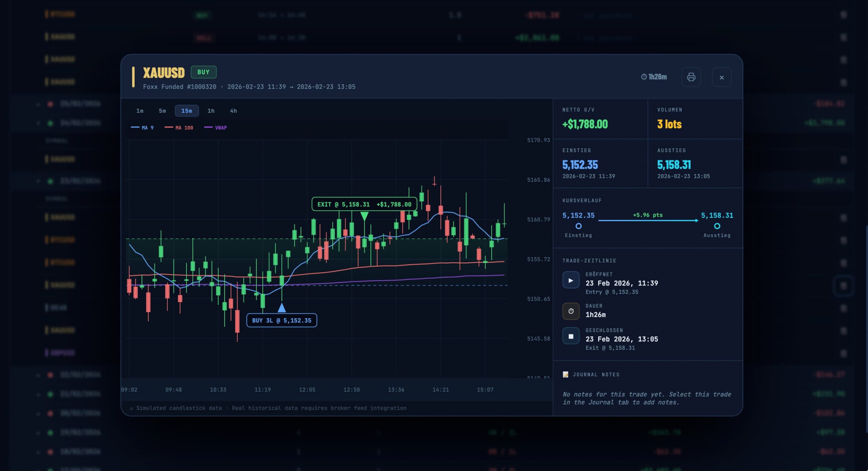The height and width of the screenshot is (471, 868).
Task: Click the Ausstieg circle on Kursverlauf
Action: point(717,226)
